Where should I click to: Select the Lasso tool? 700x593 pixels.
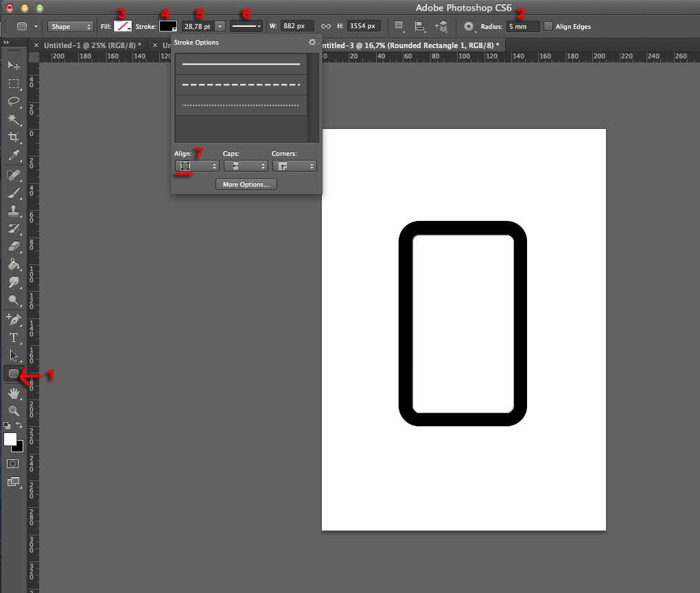click(x=14, y=101)
